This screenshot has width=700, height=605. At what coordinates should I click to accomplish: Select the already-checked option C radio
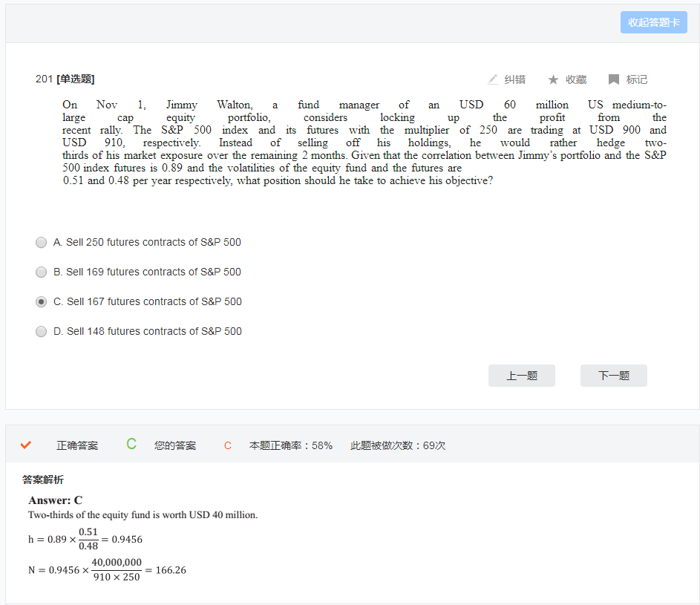[x=42, y=302]
